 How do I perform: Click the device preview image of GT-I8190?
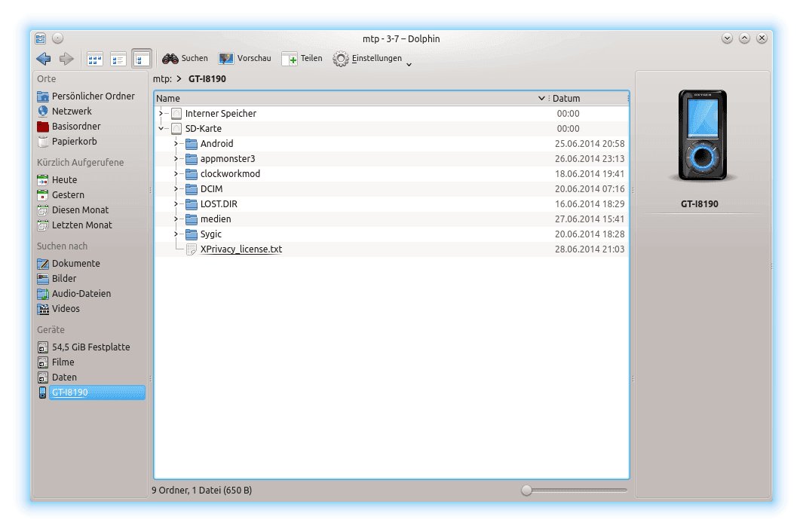(703, 136)
